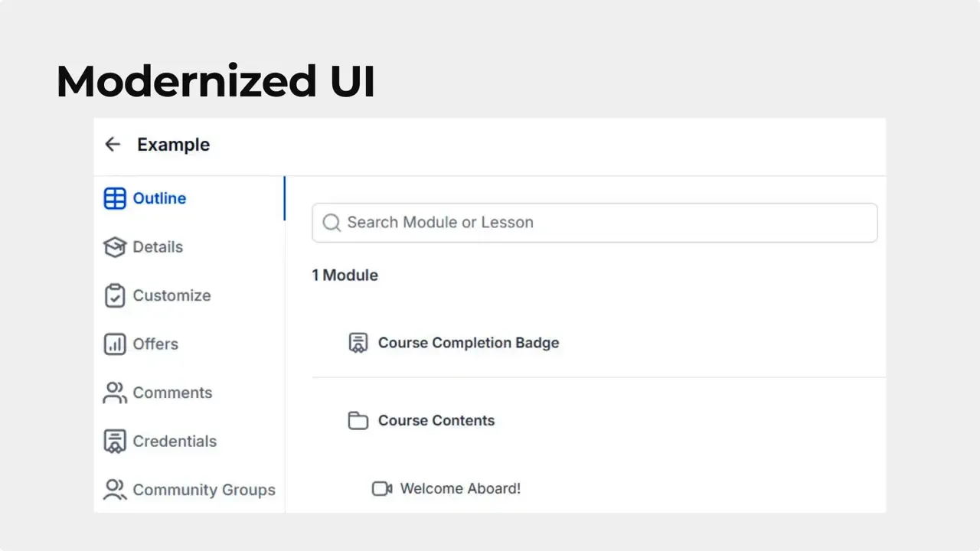
Task: Click the Course Contents folder icon
Action: [358, 420]
